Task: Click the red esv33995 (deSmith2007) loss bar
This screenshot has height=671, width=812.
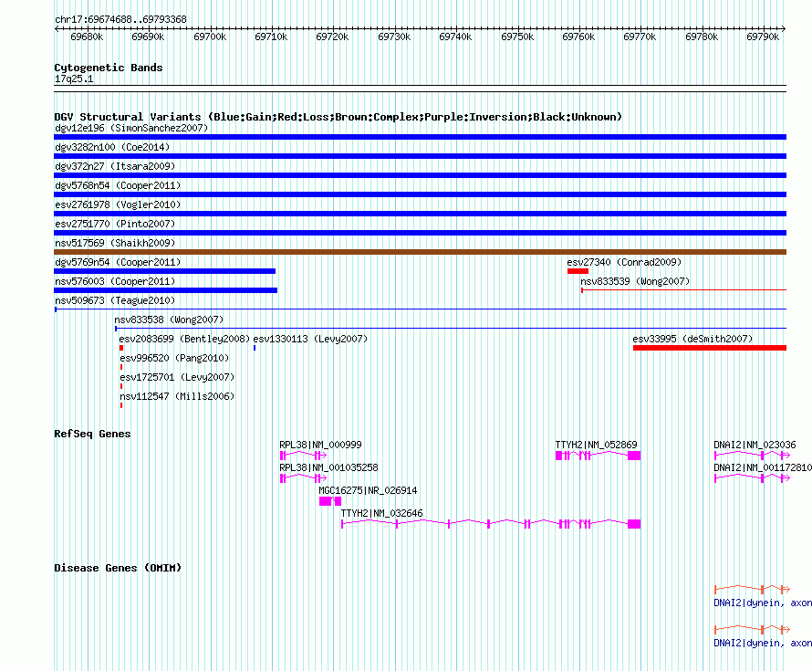Action: (710, 348)
